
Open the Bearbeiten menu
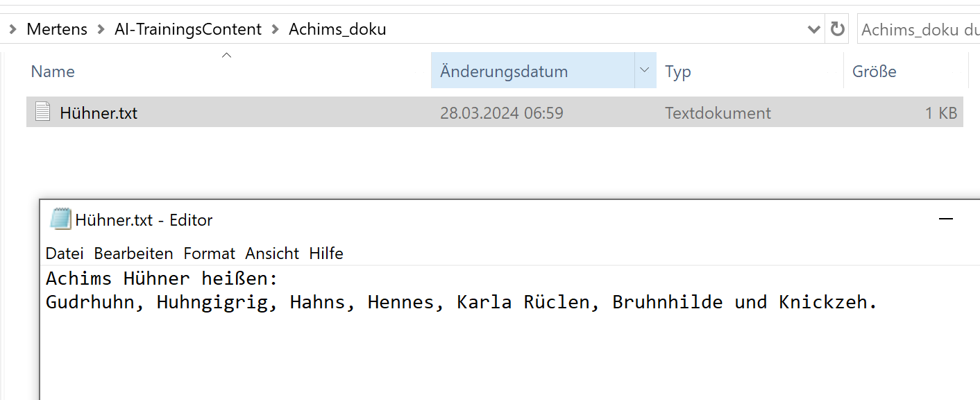click(x=134, y=253)
